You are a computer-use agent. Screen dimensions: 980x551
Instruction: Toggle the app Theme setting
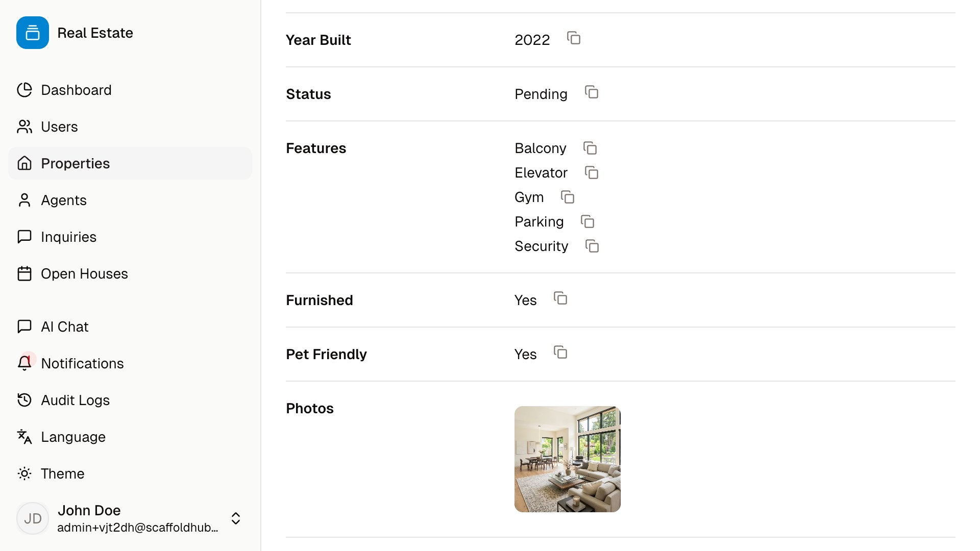tap(62, 473)
